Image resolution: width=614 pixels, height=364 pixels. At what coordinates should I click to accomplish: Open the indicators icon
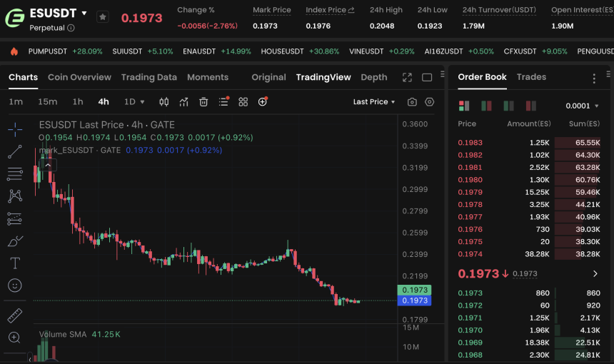[183, 102]
